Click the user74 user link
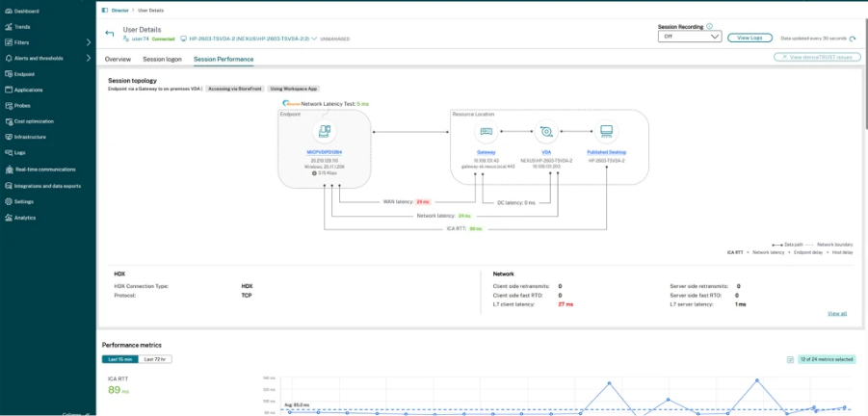This screenshot has width=868, height=416. (142, 39)
